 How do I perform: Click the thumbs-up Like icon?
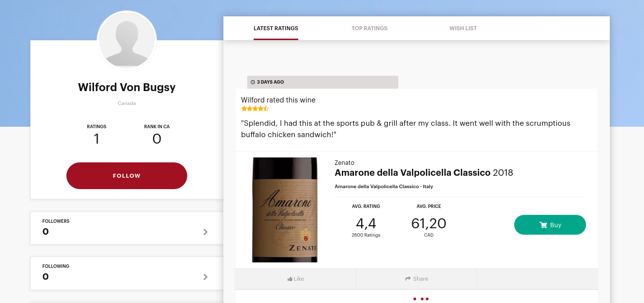[x=290, y=279]
